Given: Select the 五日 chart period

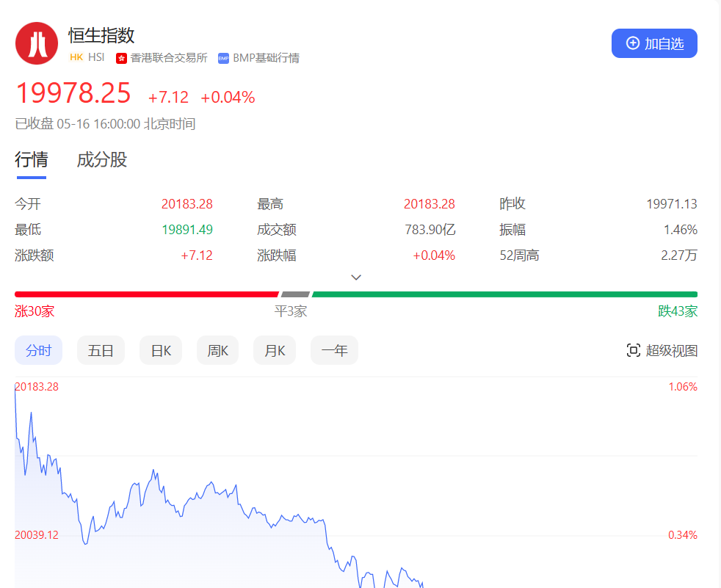Looking at the screenshot, I should click(x=101, y=350).
